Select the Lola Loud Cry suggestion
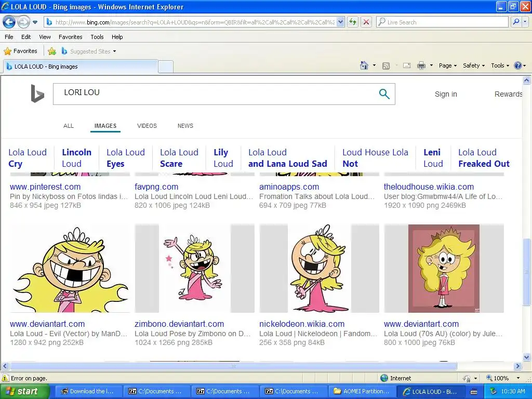Viewport: 532px width, 399px height. (28, 158)
